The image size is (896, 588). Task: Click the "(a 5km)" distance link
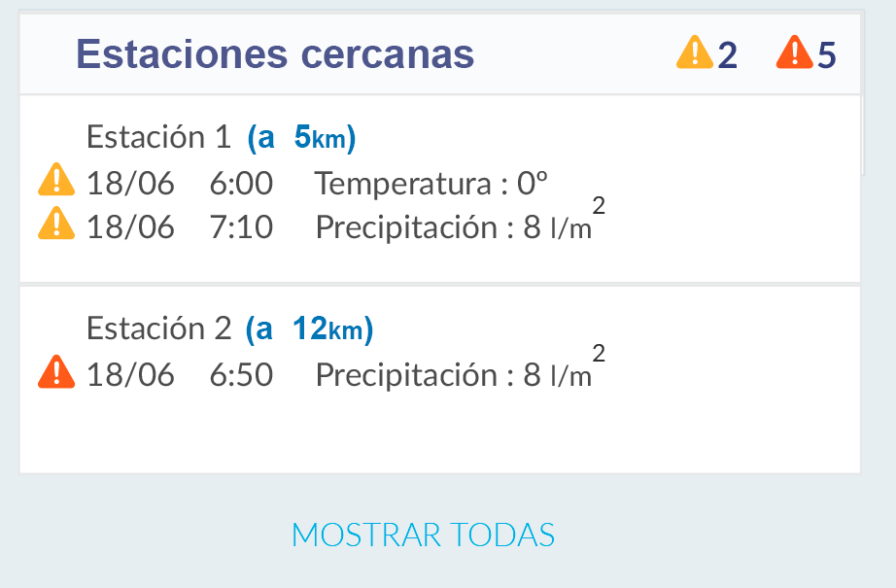tap(301, 138)
